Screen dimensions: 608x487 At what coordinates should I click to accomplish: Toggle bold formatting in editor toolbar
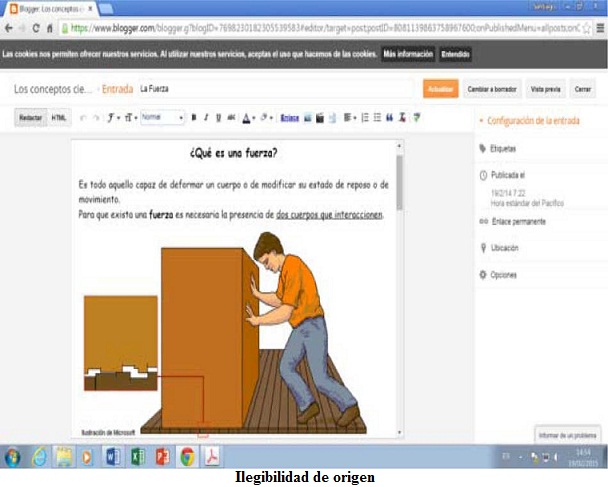click(x=194, y=118)
